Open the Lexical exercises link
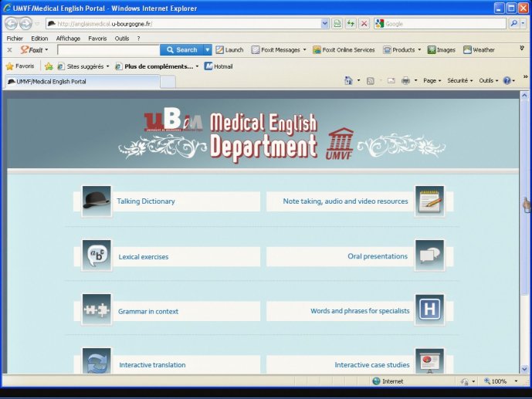The height and width of the screenshot is (399, 532). [144, 257]
